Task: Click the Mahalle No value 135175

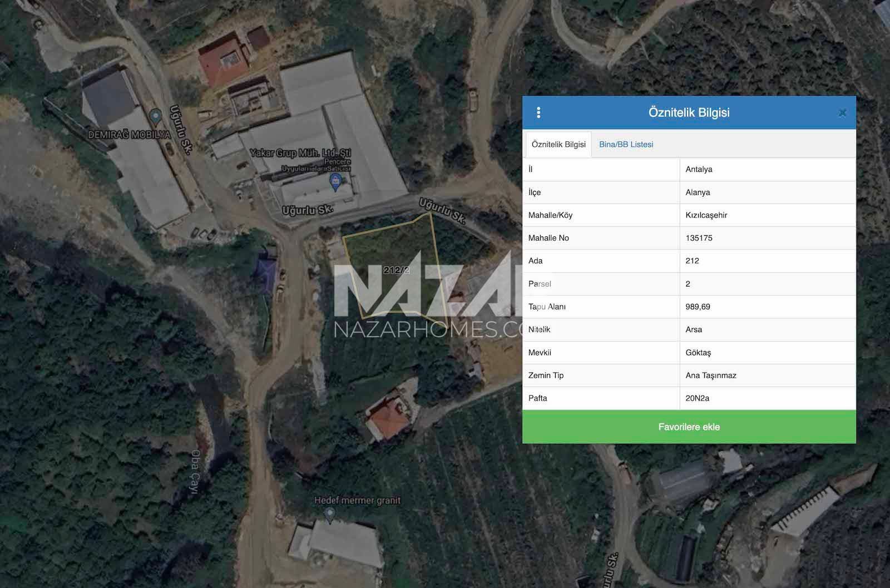Action: [x=699, y=238]
